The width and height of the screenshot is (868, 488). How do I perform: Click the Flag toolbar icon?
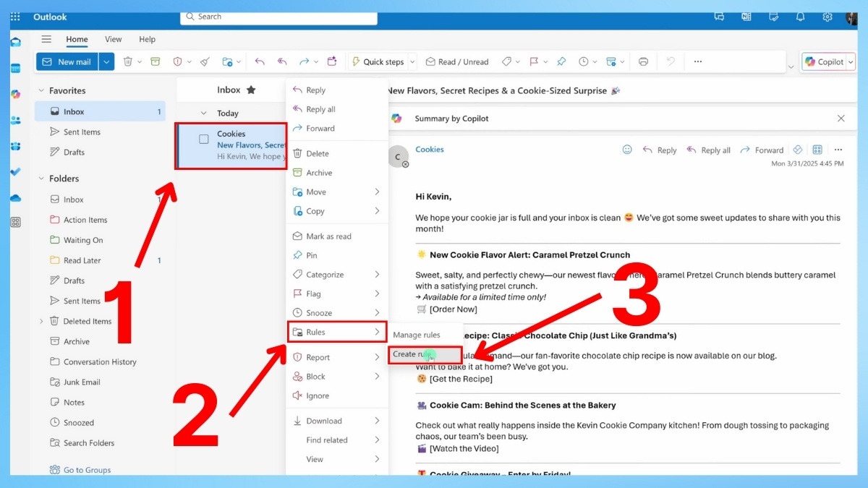click(x=534, y=61)
